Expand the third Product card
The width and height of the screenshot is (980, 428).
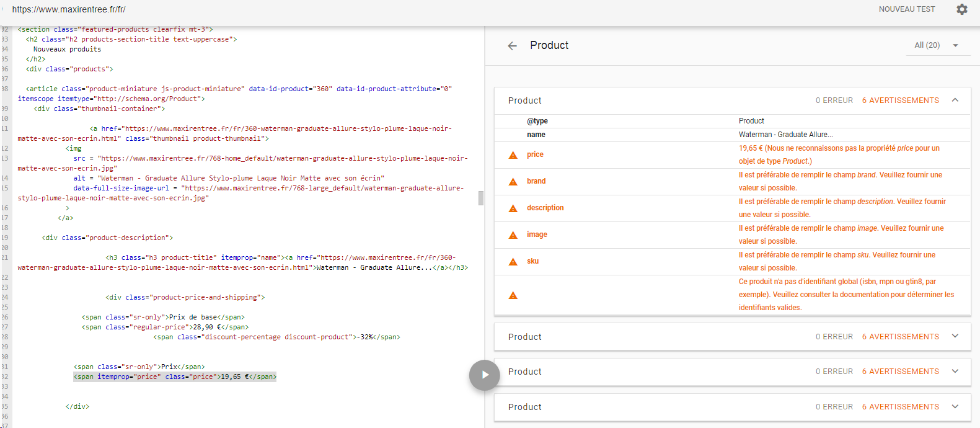[x=955, y=371]
